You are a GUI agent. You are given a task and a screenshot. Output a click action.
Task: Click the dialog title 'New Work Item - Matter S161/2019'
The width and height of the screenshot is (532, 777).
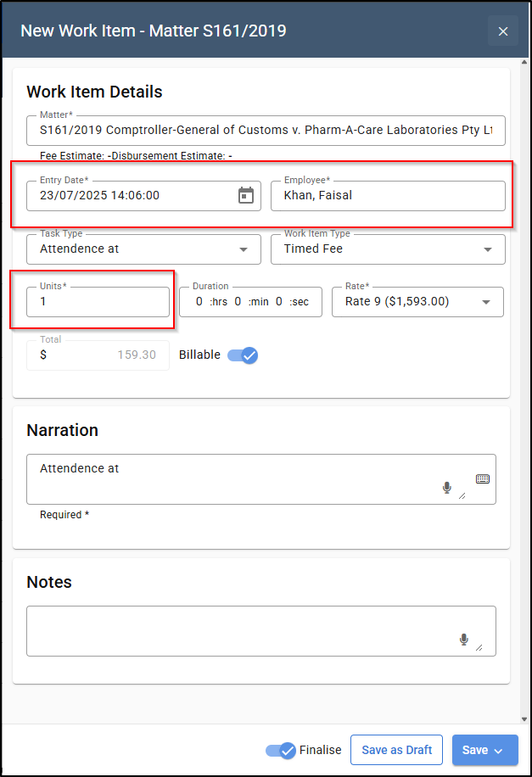(154, 31)
